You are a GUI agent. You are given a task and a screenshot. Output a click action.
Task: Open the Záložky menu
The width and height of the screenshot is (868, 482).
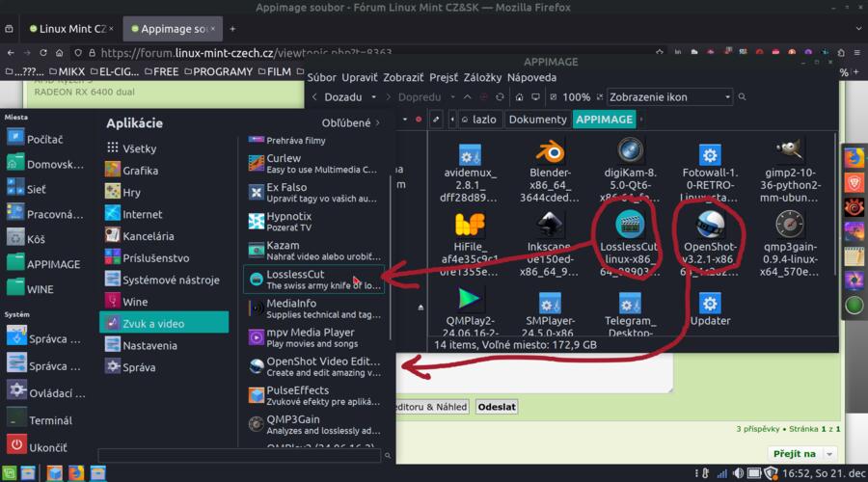[x=482, y=77]
